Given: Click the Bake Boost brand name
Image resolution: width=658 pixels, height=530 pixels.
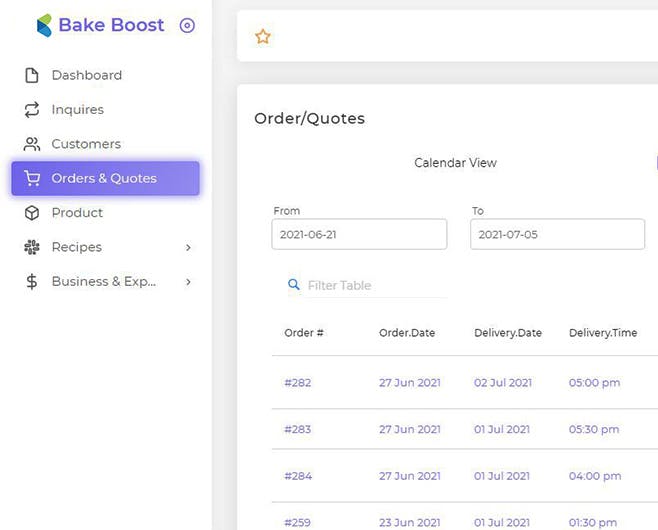Looking at the screenshot, I should click(x=111, y=25).
